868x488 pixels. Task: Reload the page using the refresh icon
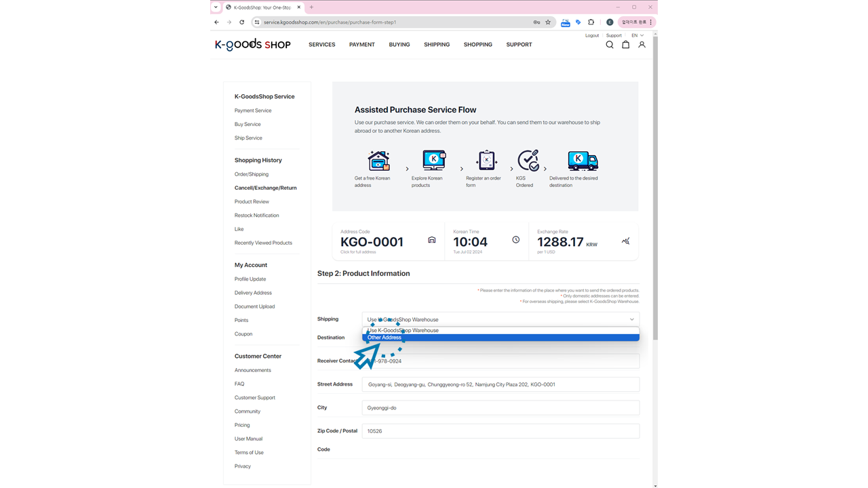point(241,22)
